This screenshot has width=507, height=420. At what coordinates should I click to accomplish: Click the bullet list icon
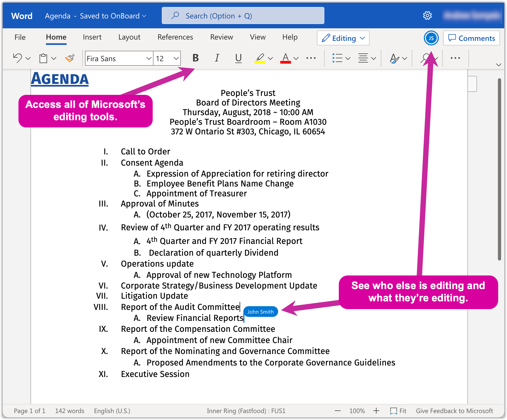337,58
